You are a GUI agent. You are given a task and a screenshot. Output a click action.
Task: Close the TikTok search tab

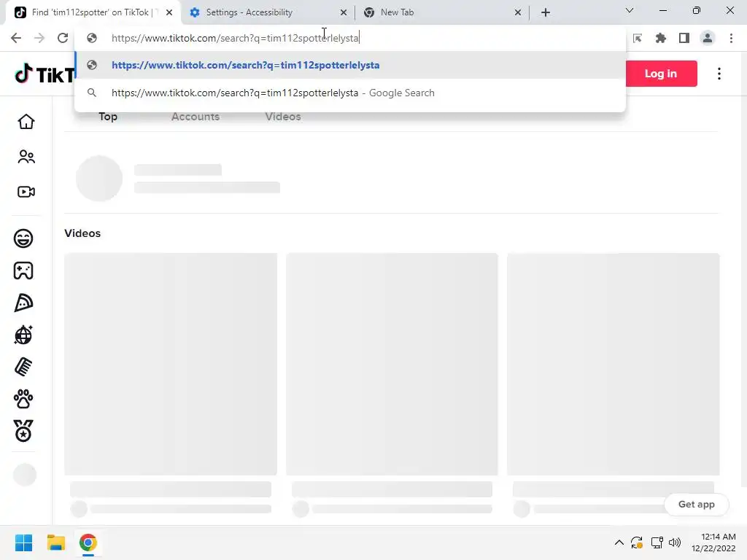click(169, 12)
